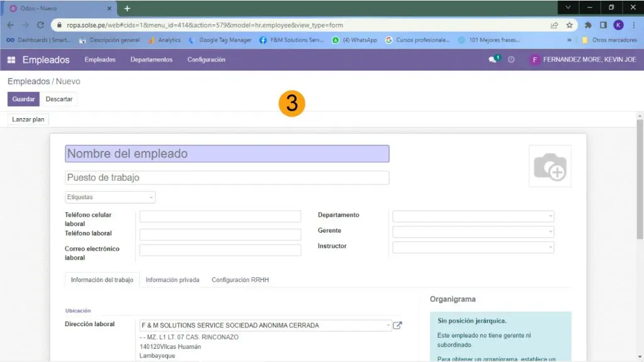The image size is (644, 362).
Task: Expand the Departamento dropdown
Action: pyautogui.click(x=473, y=216)
